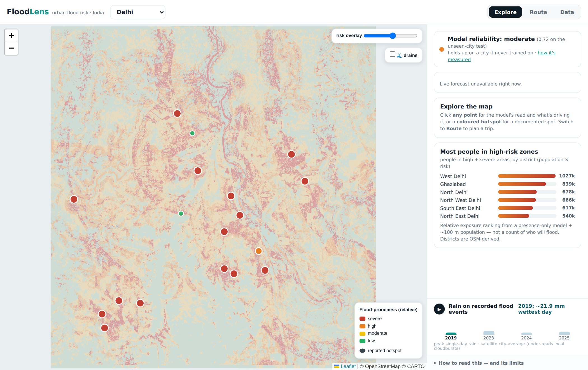Open the Delhi city dropdown
588x370 pixels.
tap(138, 12)
